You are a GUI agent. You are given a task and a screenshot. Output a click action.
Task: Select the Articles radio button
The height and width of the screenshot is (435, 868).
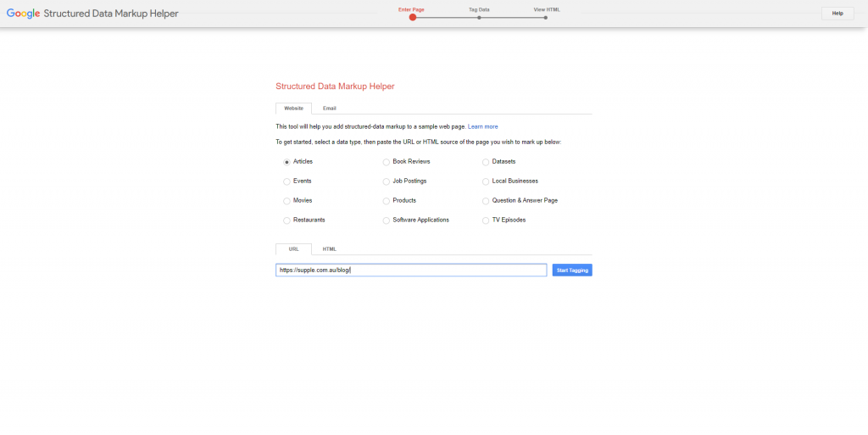287,162
